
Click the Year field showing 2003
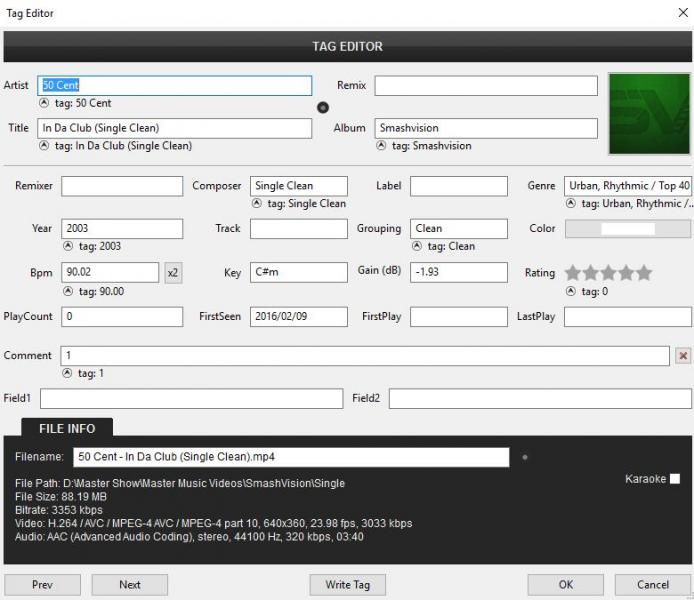coord(122,229)
